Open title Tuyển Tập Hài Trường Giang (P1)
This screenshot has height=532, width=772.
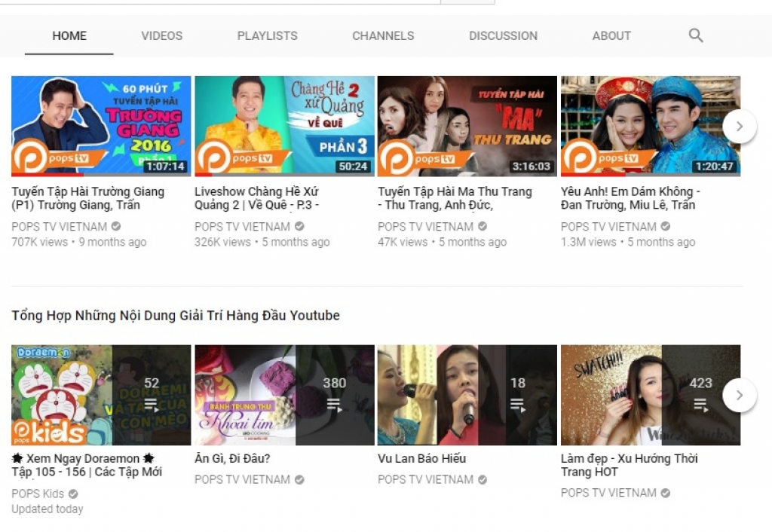[87, 198]
